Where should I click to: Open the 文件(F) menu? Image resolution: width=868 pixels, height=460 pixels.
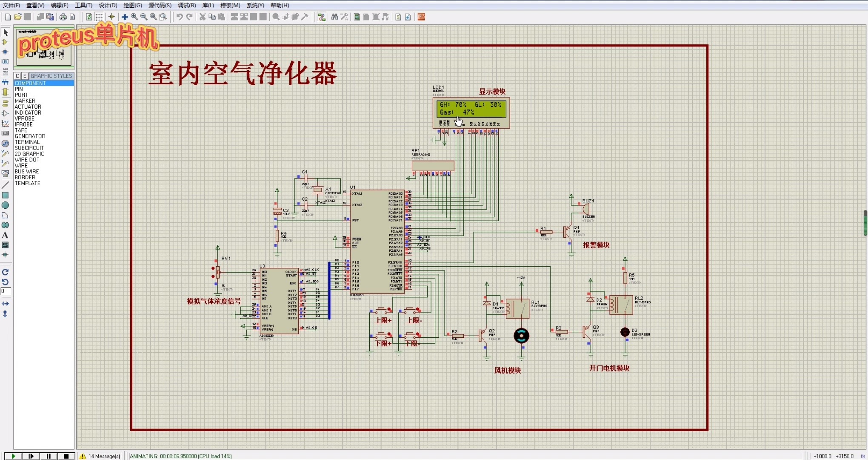[11, 5]
